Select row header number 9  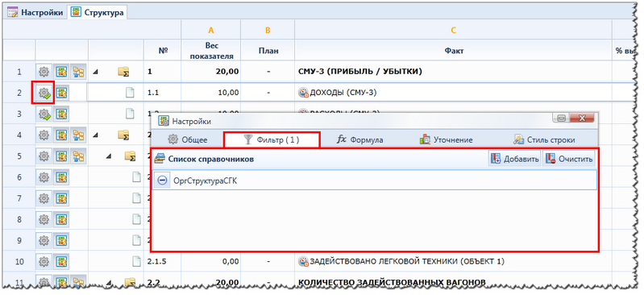tap(19, 240)
